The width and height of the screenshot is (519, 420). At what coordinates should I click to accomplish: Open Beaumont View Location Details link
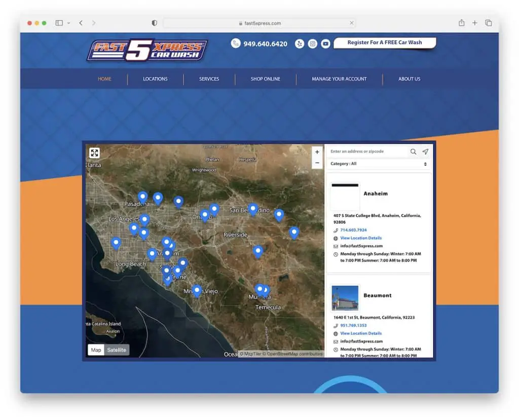coord(361,333)
